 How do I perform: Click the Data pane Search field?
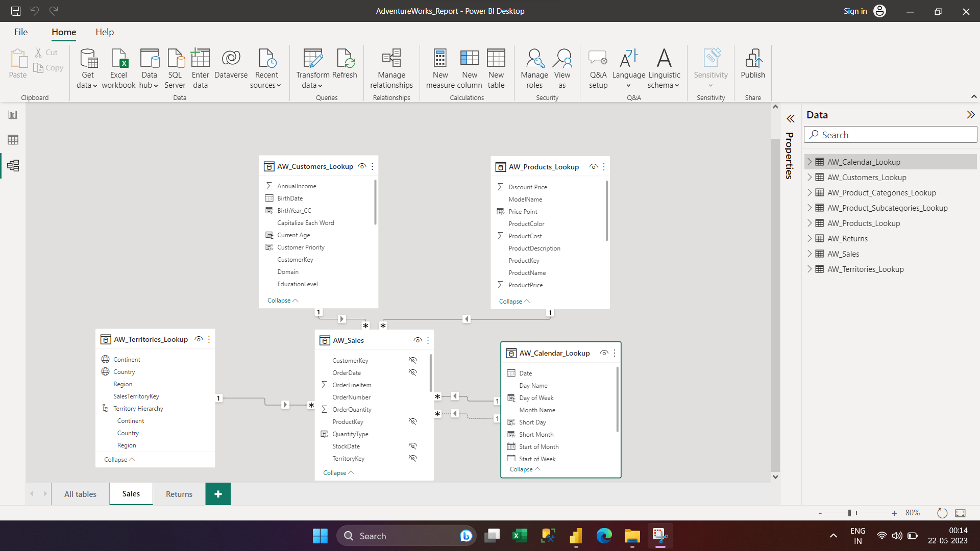(891, 135)
